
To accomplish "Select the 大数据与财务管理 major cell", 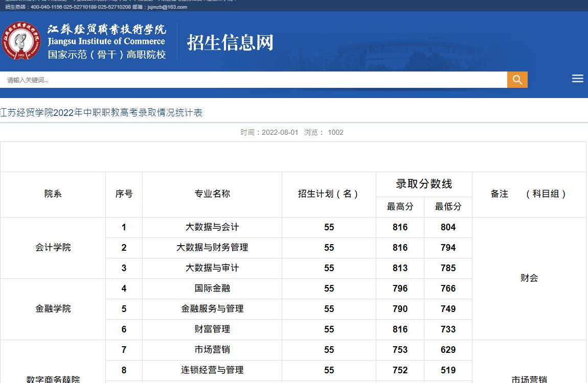I will click(x=212, y=248).
